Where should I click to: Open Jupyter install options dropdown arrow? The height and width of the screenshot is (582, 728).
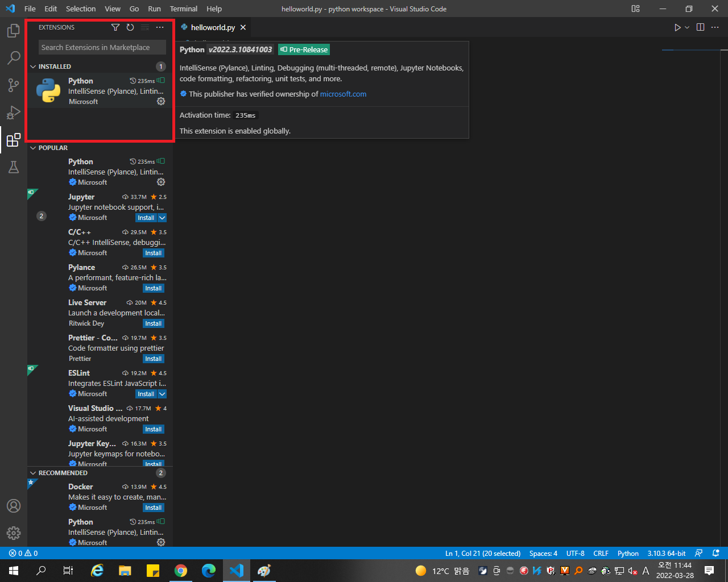click(x=162, y=218)
